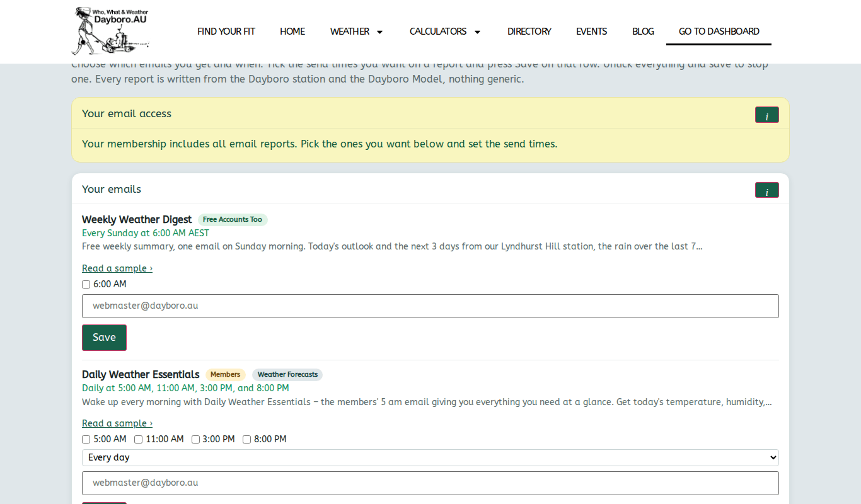
Task: Click the Members badge
Action: tap(226, 375)
